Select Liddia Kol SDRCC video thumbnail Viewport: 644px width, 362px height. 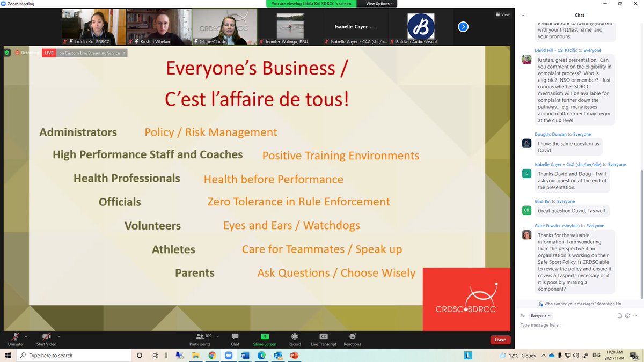tap(94, 26)
